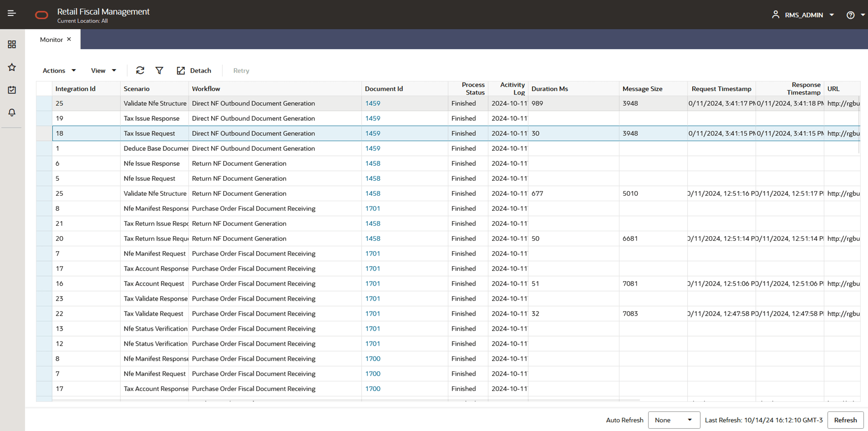
Task: Click the filter funnel icon
Action: [x=159, y=70]
